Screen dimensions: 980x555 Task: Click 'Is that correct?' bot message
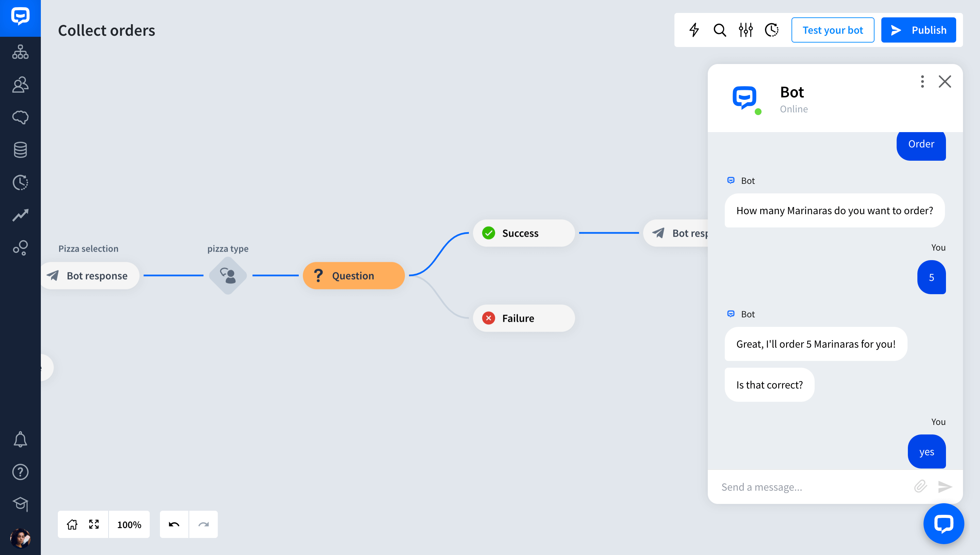tap(769, 385)
